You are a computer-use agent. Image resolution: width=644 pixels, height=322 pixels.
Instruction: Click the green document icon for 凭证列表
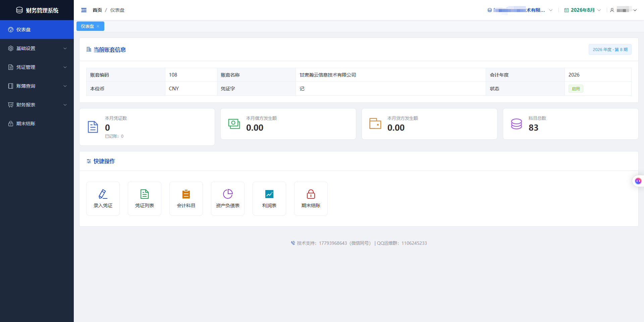(145, 194)
